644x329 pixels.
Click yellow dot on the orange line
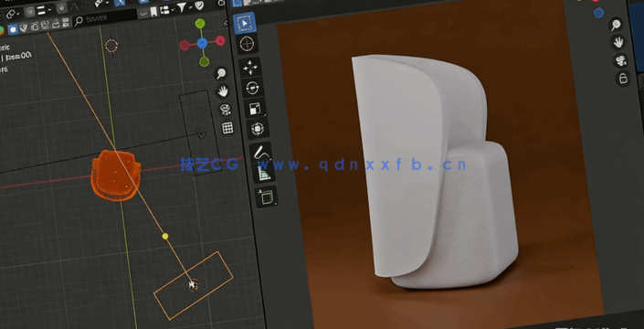165,236
